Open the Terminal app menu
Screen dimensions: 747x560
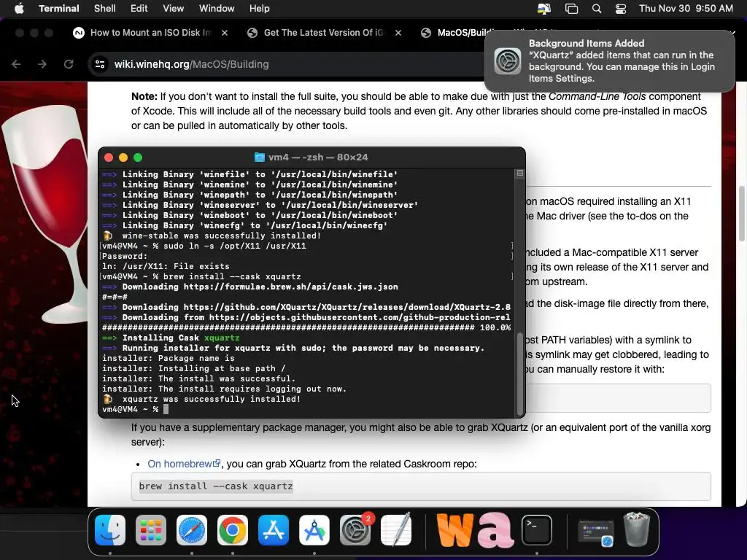[59, 8]
